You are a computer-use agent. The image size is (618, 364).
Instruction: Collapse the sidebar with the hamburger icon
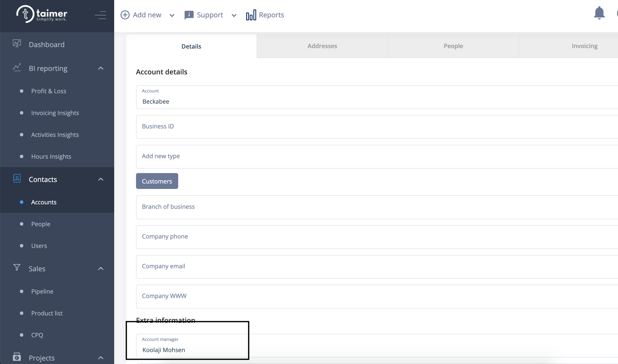coord(100,15)
